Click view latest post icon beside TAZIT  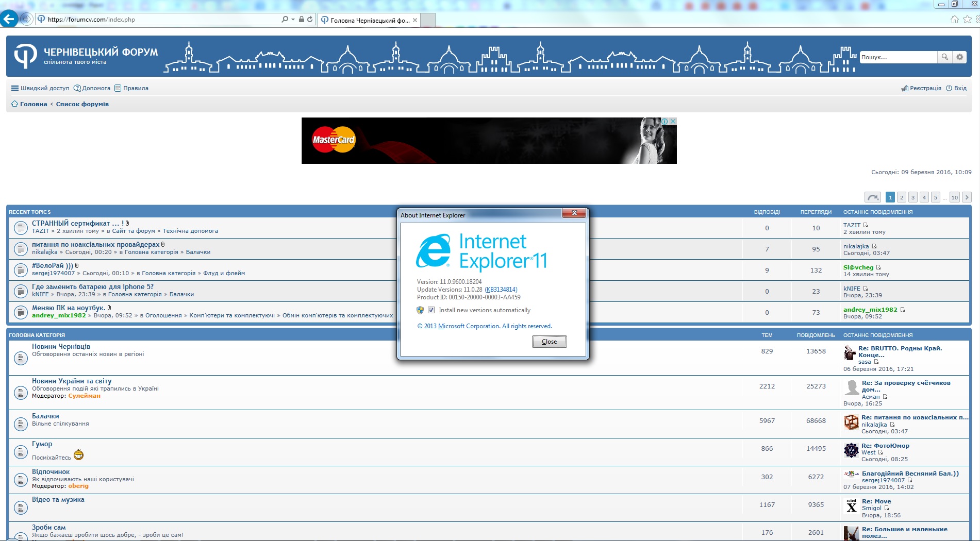pyautogui.click(x=866, y=225)
